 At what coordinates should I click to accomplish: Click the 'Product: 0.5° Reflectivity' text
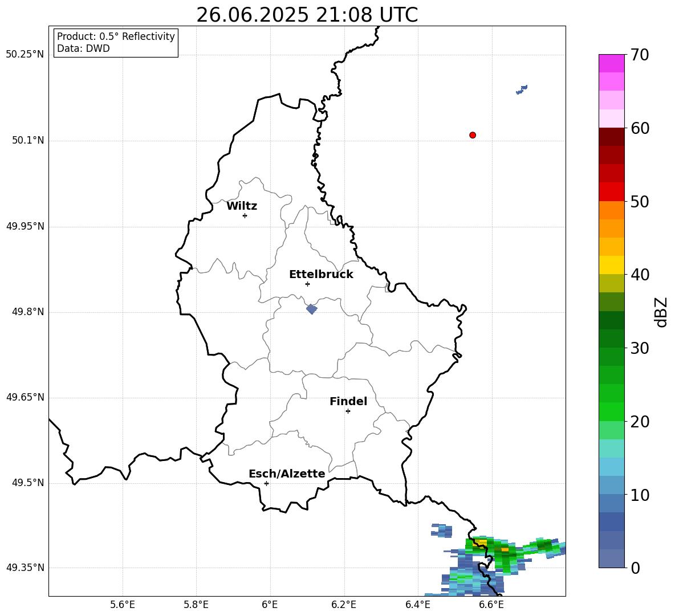point(116,36)
